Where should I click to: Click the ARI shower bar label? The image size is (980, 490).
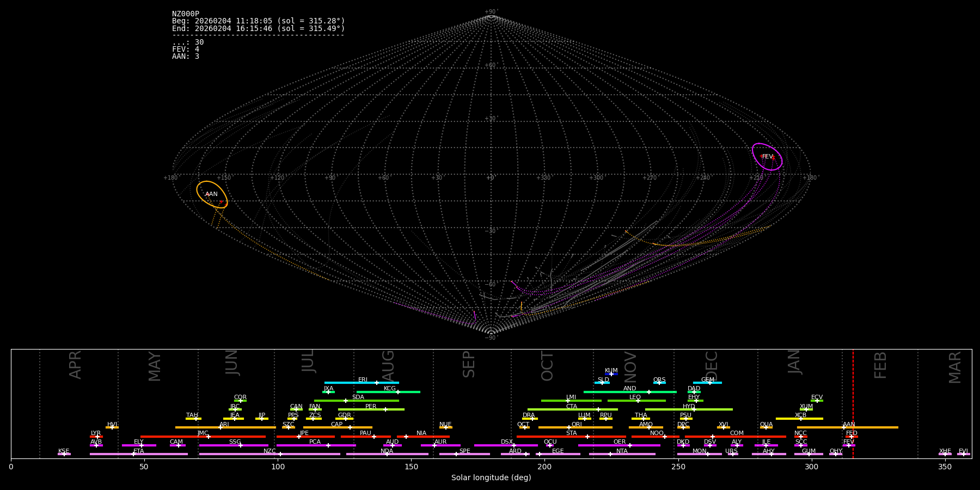point(224,425)
